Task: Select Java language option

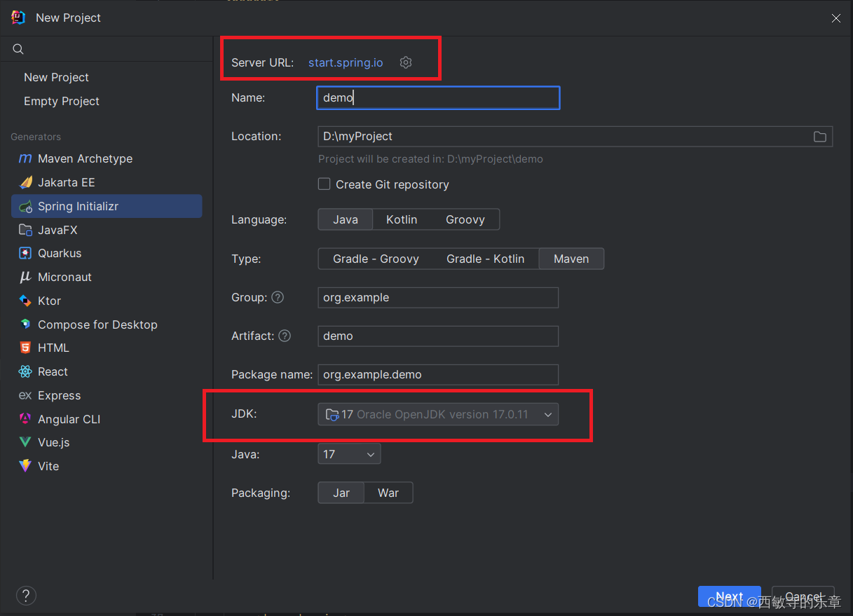Action: pos(346,219)
